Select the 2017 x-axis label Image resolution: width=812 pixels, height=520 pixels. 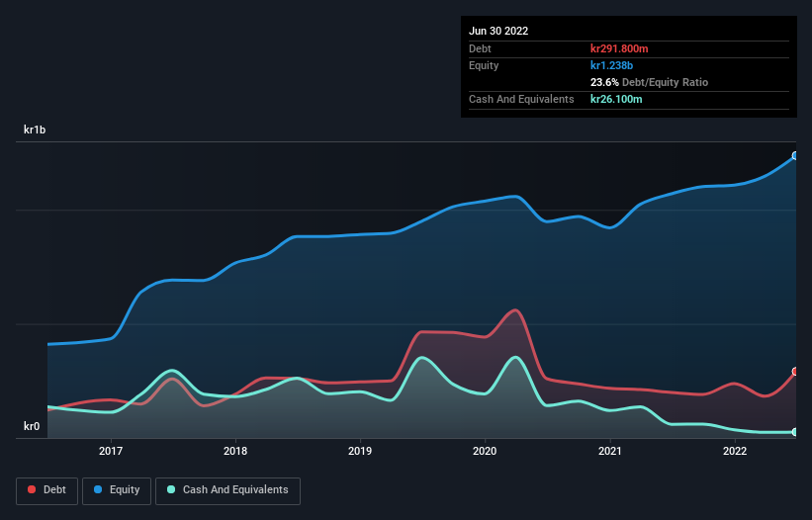pyautogui.click(x=111, y=451)
